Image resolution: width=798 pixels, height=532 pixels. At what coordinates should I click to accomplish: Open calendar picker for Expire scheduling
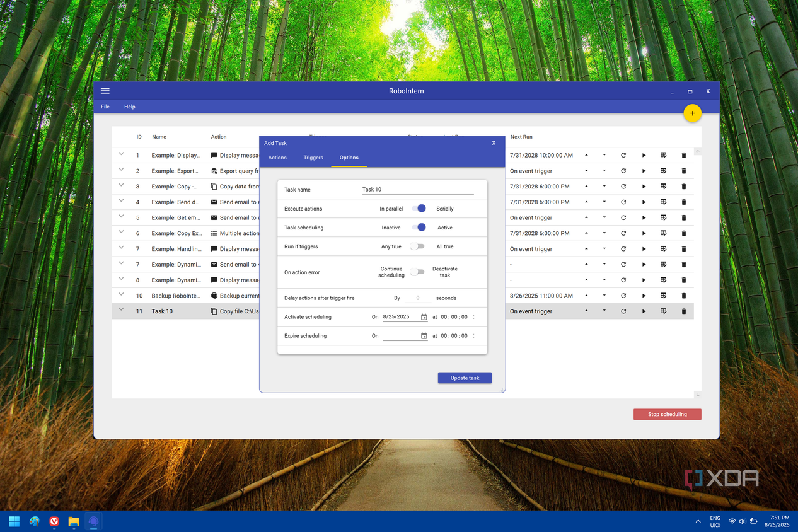(x=424, y=336)
